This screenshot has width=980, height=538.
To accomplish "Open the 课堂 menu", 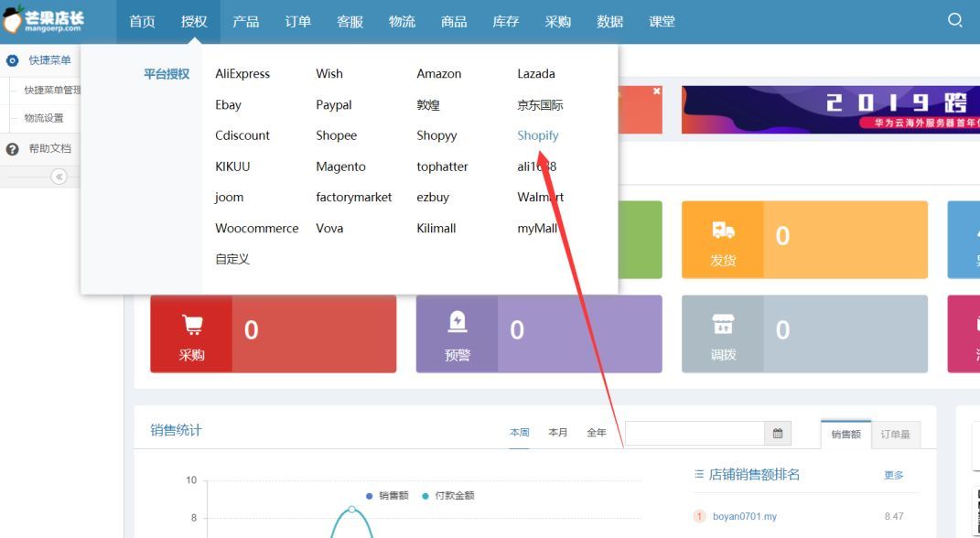I will click(x=662, y=22).
